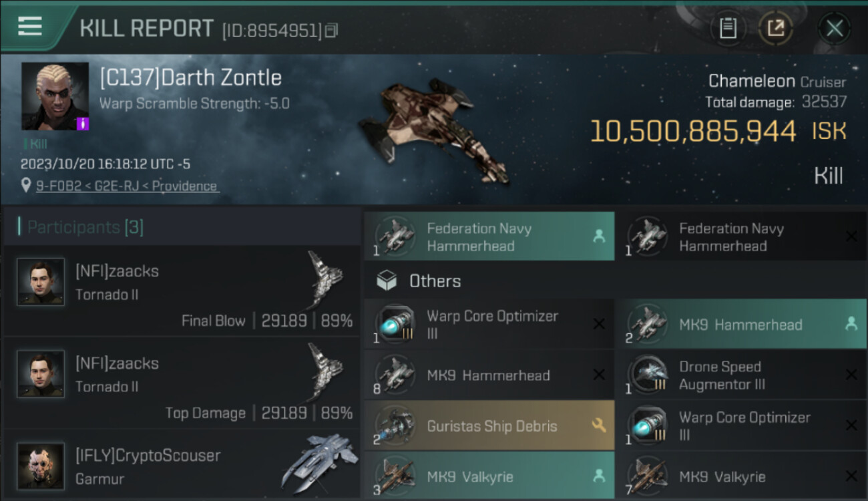
Task: View zaacks Top Damage participant entry
Action: 181,383
